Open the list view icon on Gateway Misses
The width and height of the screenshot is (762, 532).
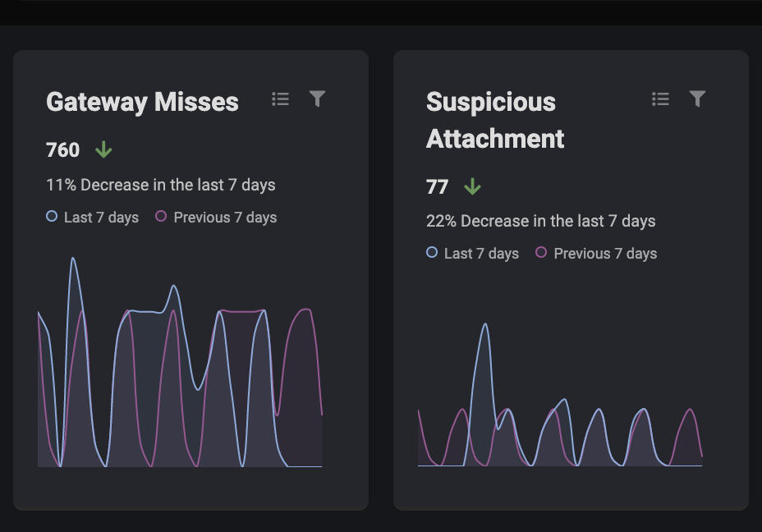(281, 99)
